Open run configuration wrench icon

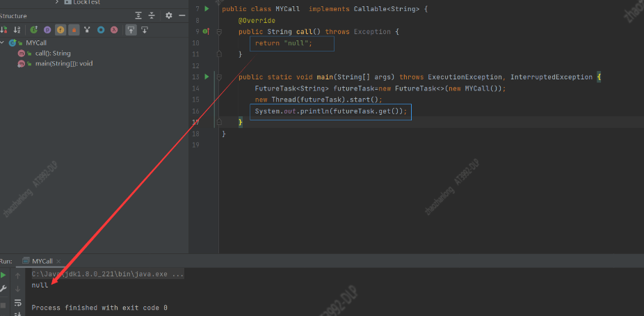[x=3, y=290]
